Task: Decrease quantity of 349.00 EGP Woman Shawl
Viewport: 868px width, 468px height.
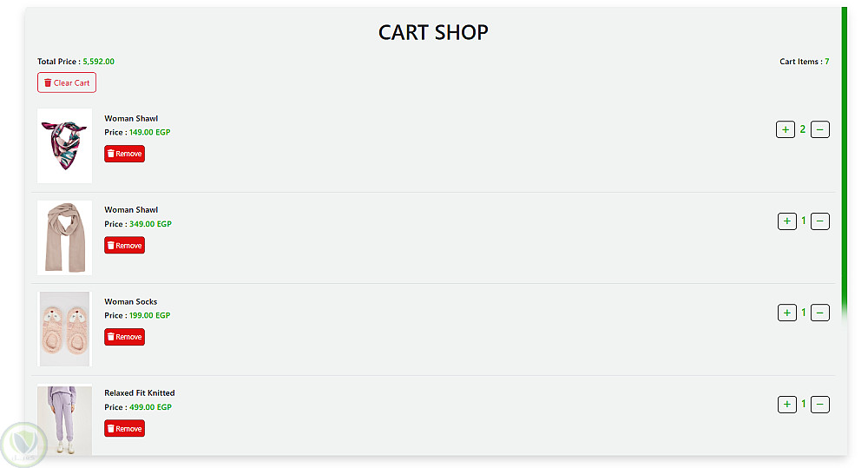Action: coord(820,221)
